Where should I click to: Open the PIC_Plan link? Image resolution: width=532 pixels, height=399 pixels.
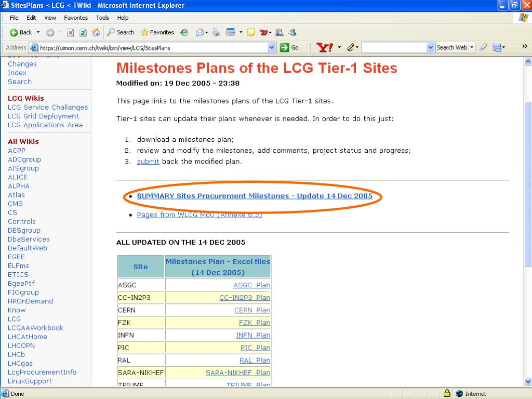(x=255, y=348)
